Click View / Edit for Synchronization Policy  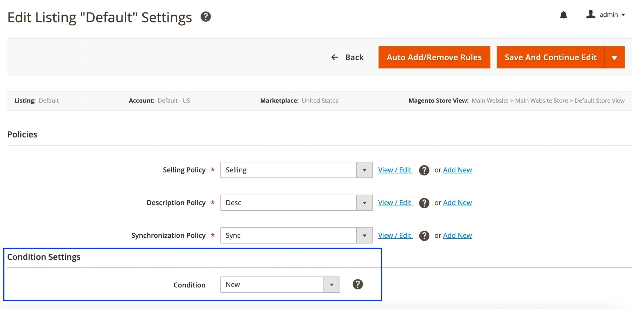coord(395,236)
